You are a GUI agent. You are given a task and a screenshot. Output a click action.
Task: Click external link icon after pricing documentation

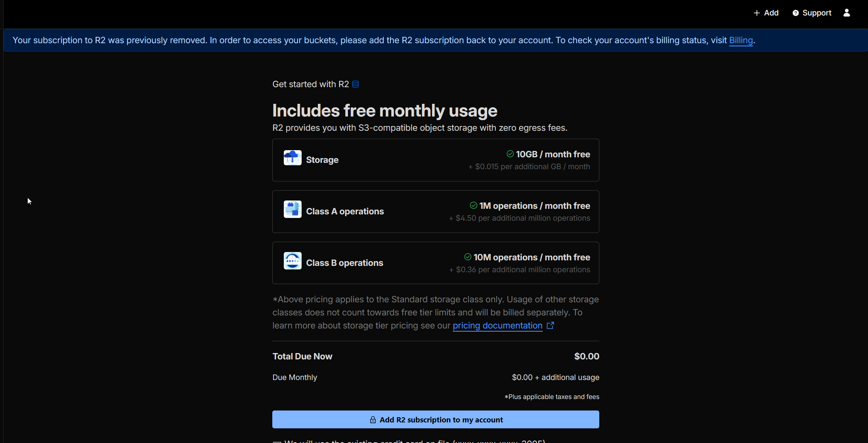[550, 326]
